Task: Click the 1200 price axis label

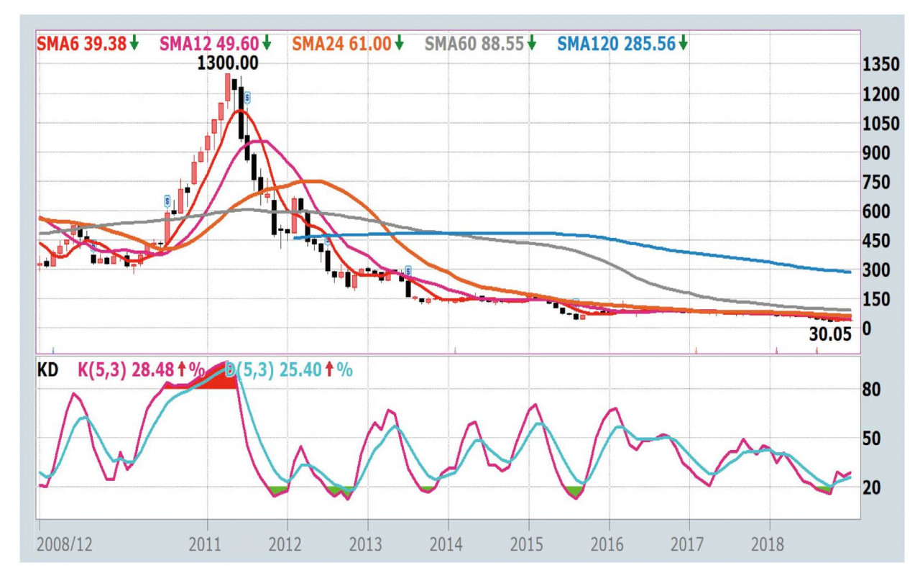Action: [880, 94]
